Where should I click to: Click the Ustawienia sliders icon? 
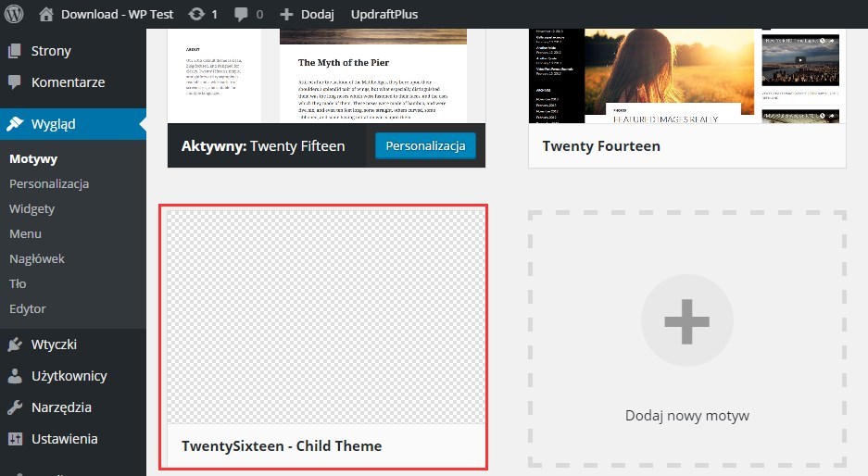point(15,439)
